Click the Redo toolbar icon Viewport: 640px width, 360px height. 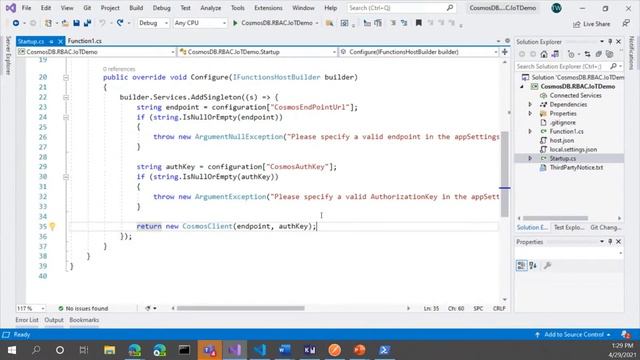click(x=120, y=23)
